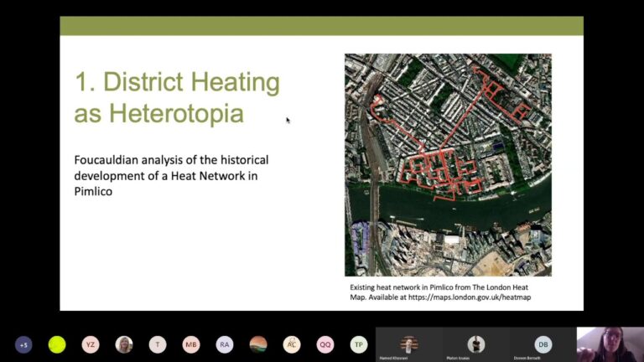Viewport: 644px width, 362px height.
Task: Click the Pimlico heat network satellite map
Action: [x=448, y=165]
